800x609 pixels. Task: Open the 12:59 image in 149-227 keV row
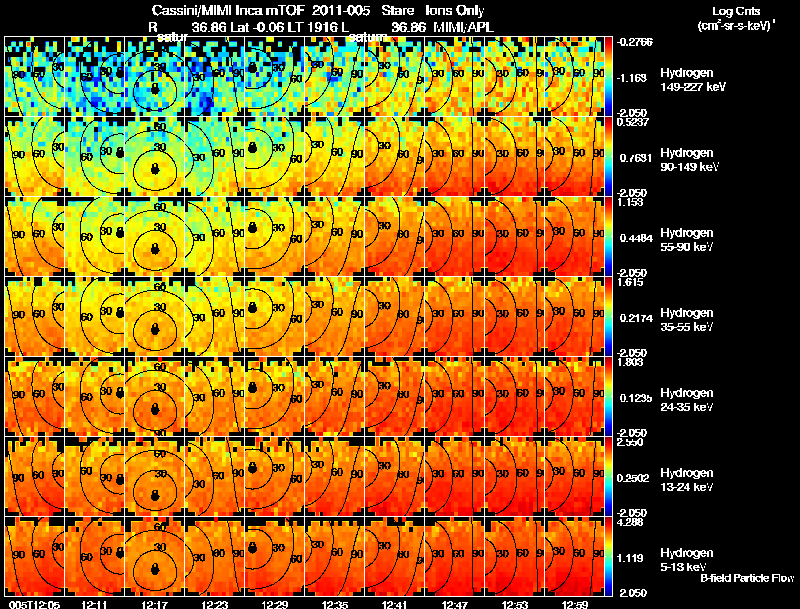[574, 77]
